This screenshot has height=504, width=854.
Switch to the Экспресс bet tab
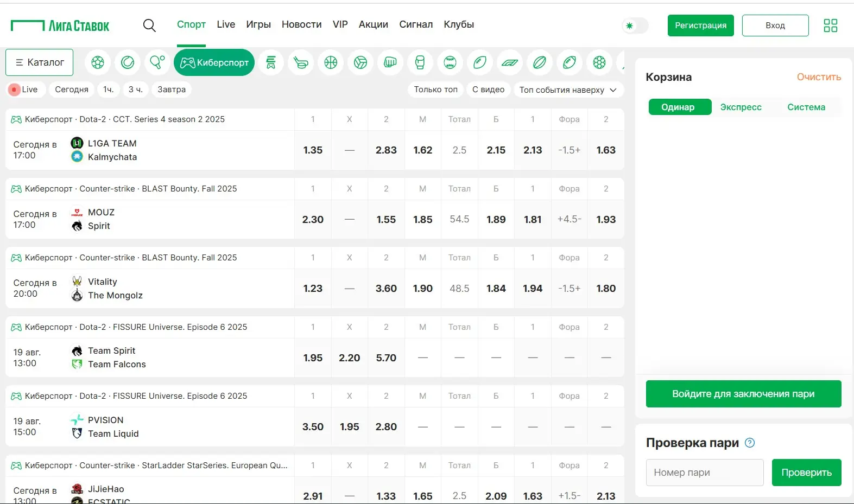pos(741,107)
